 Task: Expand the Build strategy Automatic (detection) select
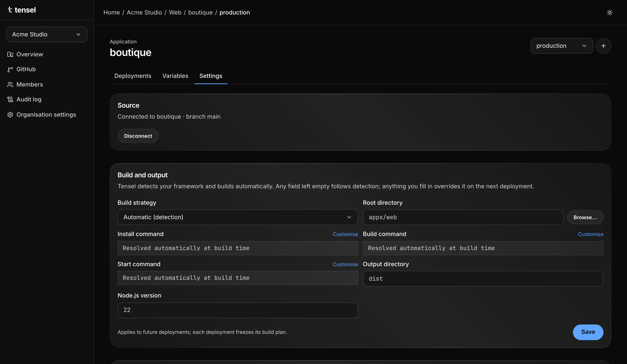[238, 217]
